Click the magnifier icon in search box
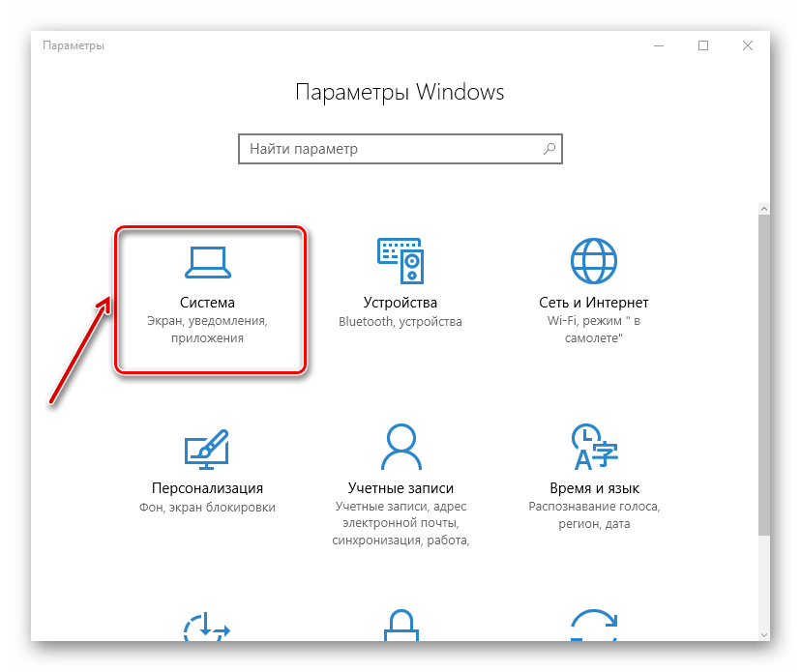The image size is (801, 672). tap(549, 150)
